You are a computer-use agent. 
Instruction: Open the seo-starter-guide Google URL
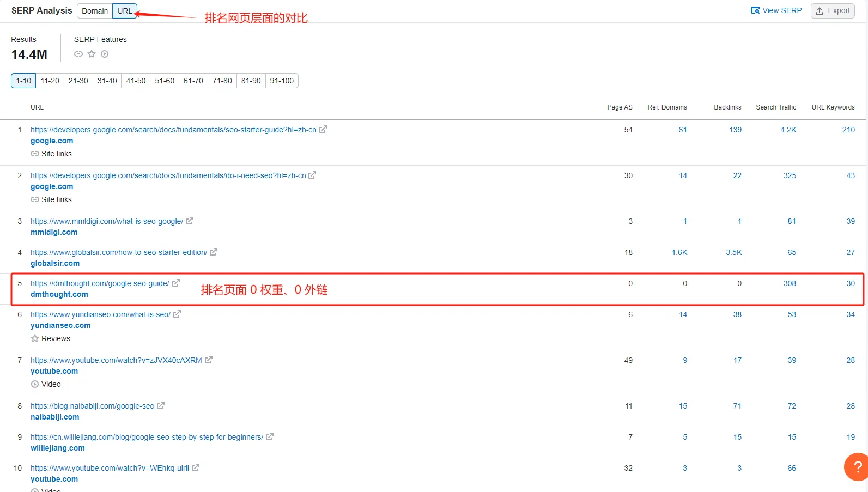(x=173, y=130)
